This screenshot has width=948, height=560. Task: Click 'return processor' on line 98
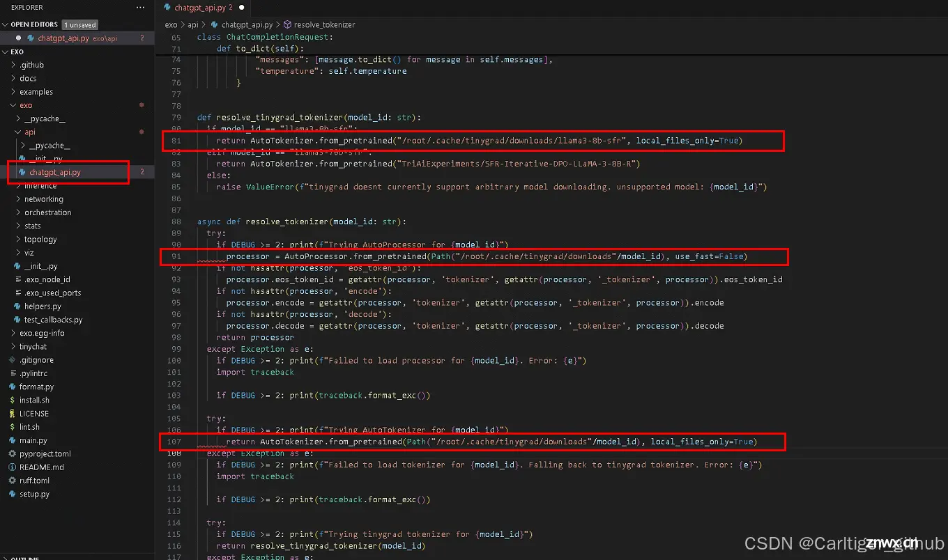click(255, 337)
